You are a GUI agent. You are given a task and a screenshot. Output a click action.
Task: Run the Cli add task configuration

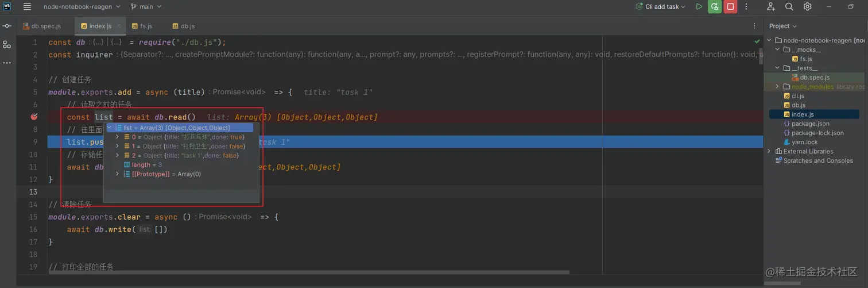point(699,7)
